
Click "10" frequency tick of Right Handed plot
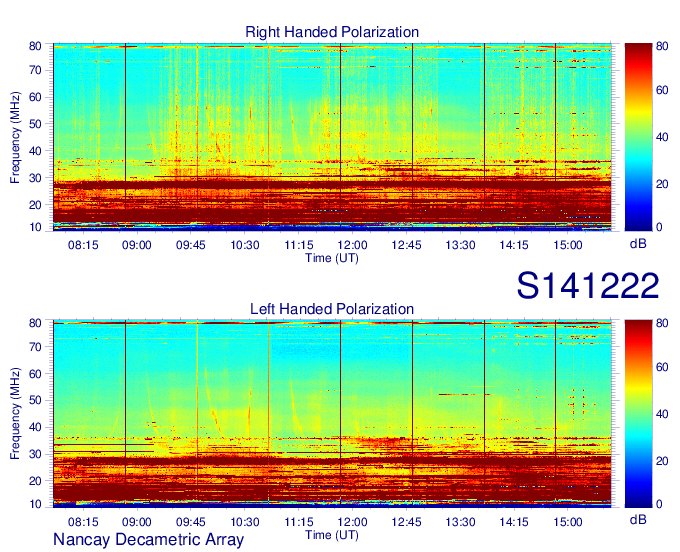[35, 227]
